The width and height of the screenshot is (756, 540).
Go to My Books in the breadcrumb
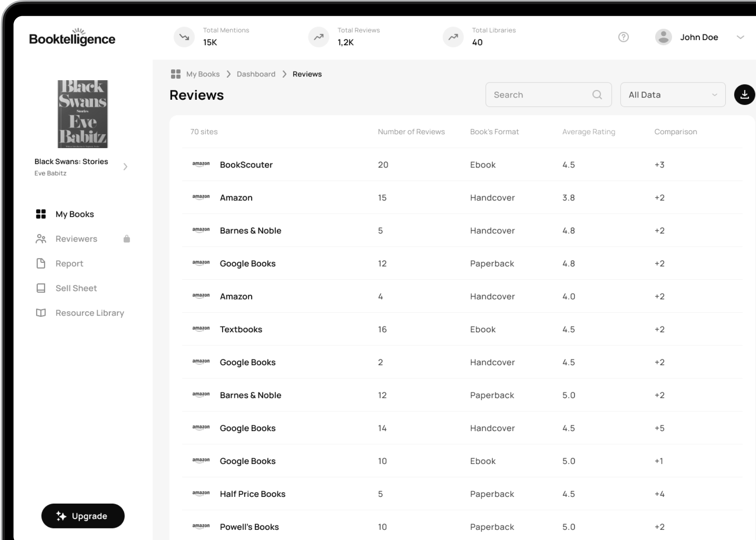pyautogui.click(x=203, y=74)
